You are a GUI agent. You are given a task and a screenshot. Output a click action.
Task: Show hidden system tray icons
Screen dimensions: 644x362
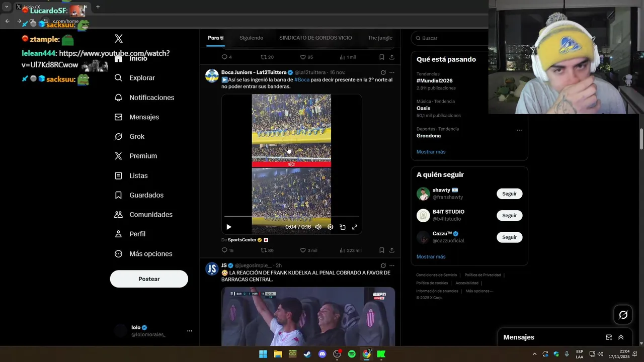click(534, 354)
